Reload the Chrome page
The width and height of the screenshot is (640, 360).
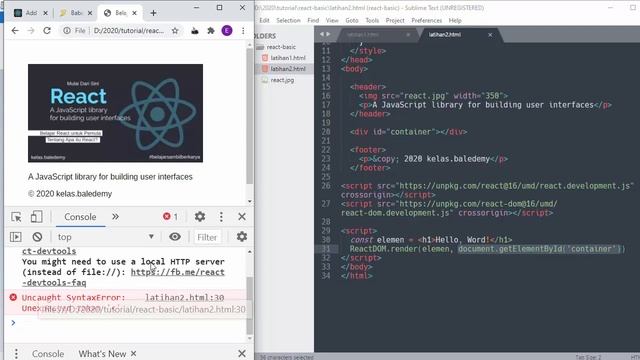[x=47, y=31]
